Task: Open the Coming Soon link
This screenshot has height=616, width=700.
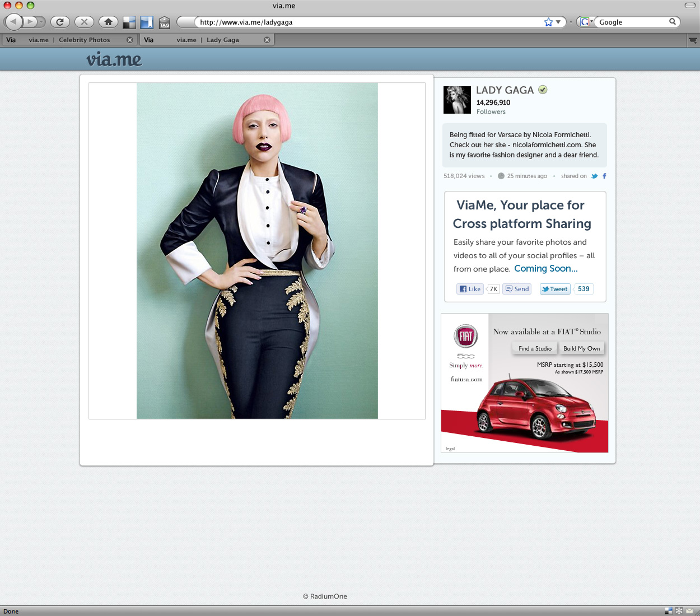Action: pyautogui.click(x=545, y=269)
